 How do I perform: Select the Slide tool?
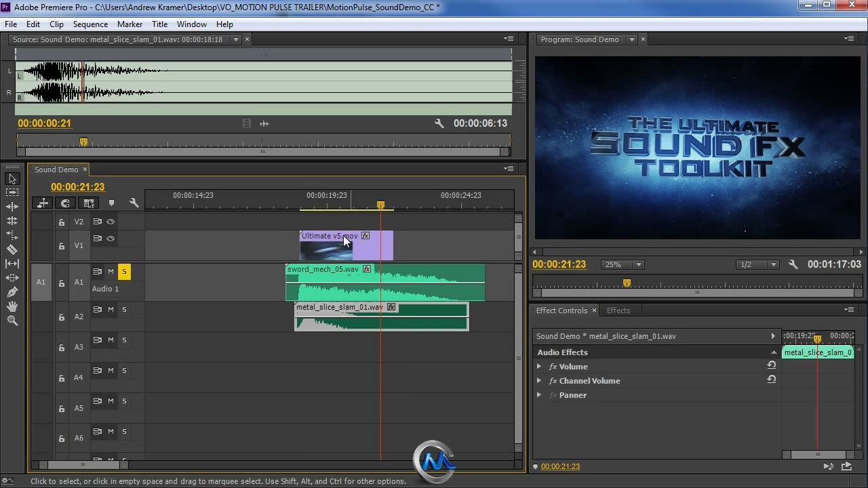12,278
